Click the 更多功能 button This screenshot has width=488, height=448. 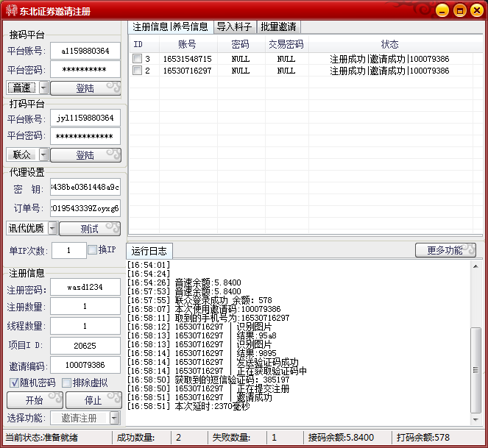[x=445, y=250]
